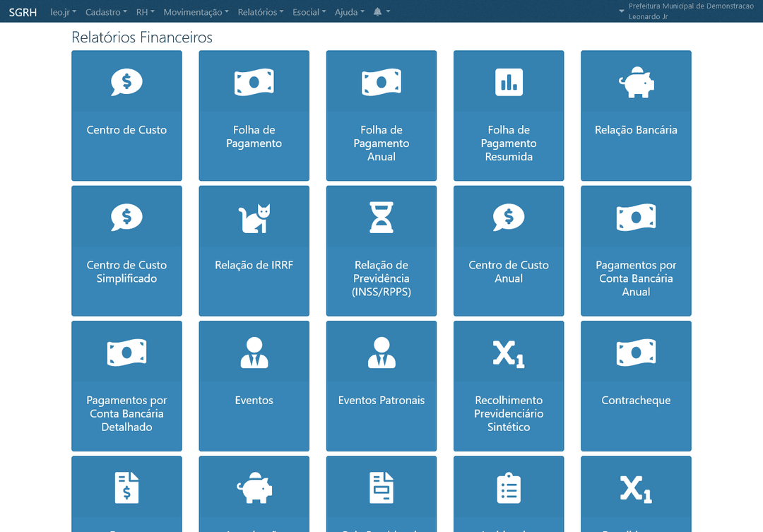Click the Relação Bancária label
Image resolution: width=763 pixels, height=532 pixels.
click(x=636, y=130)
